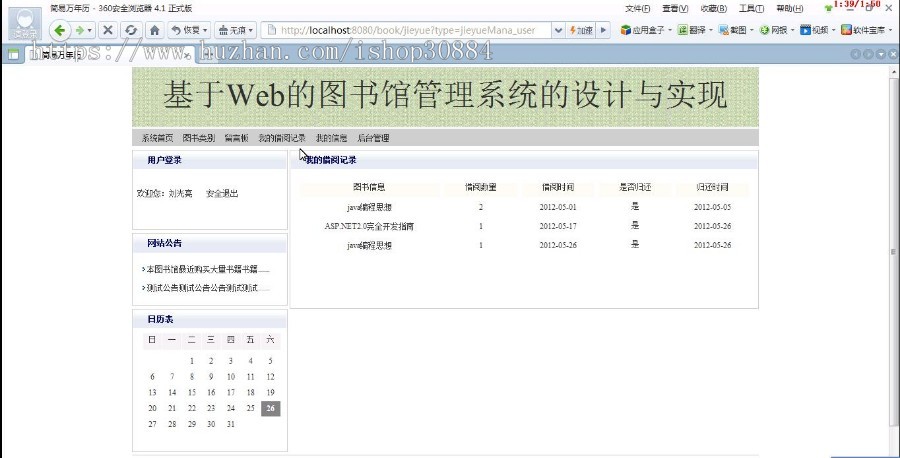
Task: Click the vertical scrollbar thumb
Action: 894,251
